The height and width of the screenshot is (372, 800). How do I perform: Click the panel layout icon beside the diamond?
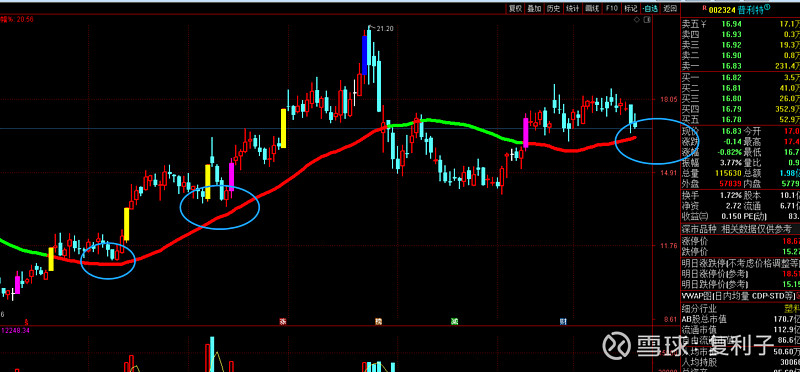(x=648, y=20)
